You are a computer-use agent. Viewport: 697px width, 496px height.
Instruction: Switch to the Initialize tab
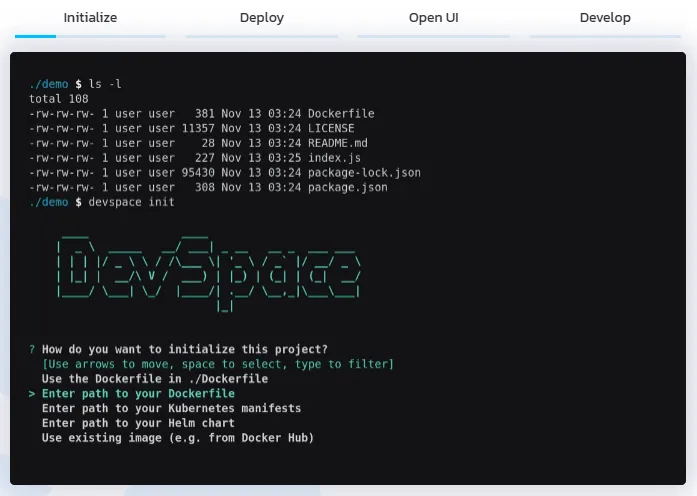coord(90,18)
